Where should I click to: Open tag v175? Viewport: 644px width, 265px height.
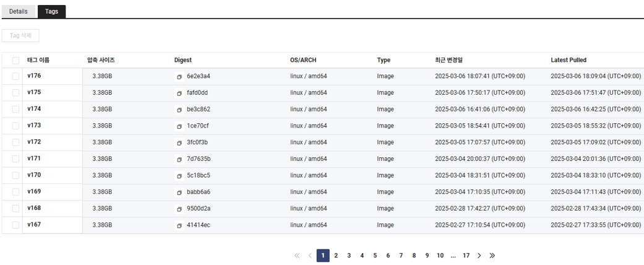[x=34, y=92]
